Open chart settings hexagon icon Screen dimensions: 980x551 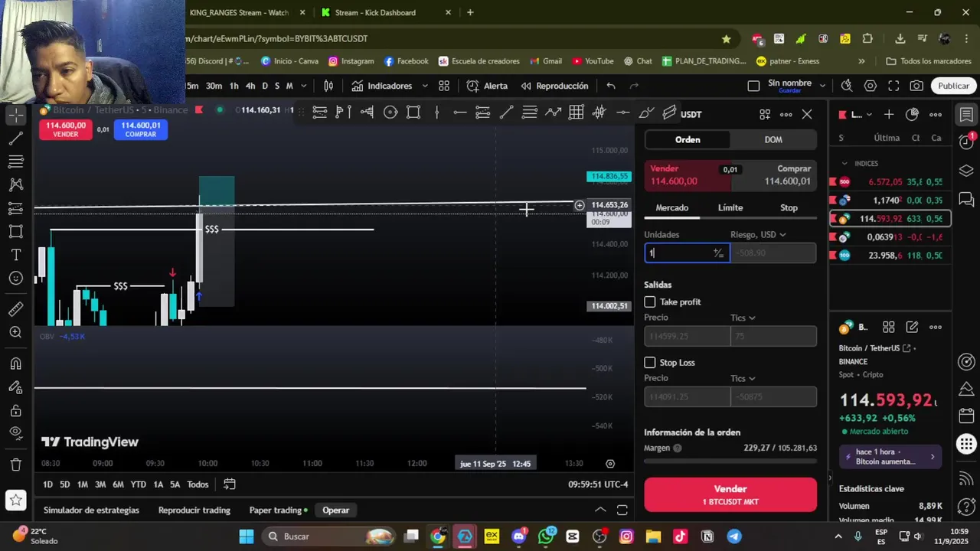[871, 86]
